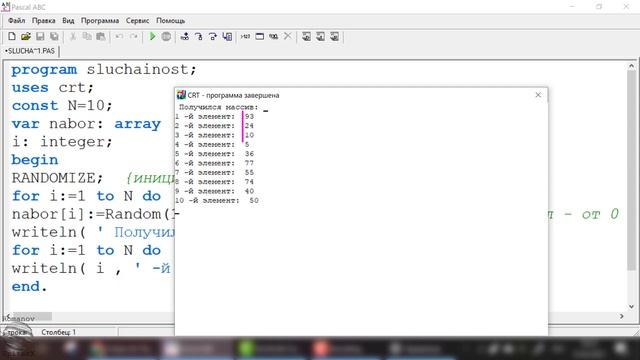The image size is (640, 360).
Task: Switch to the SLUCHA~1.PAS file tab
Action: (x=31, y=51)
